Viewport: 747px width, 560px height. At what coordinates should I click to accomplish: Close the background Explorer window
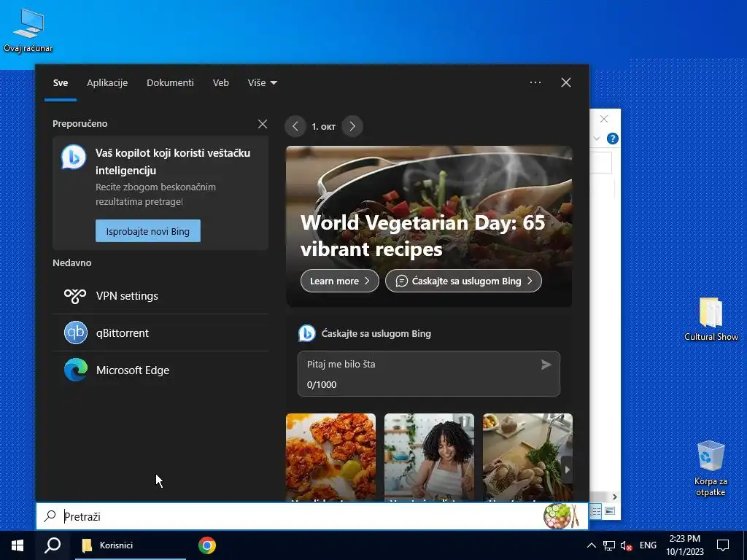tap(603, 119)
